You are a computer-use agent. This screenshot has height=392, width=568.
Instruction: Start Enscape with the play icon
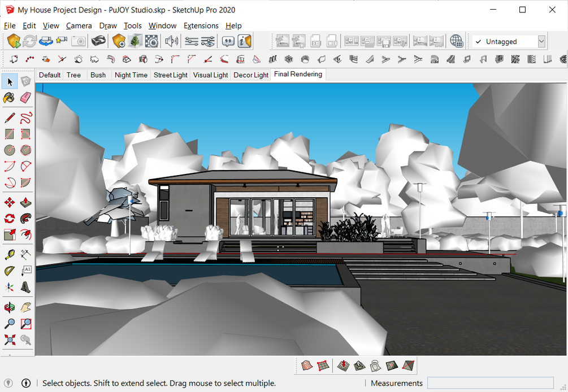click(x=14, y=41)
